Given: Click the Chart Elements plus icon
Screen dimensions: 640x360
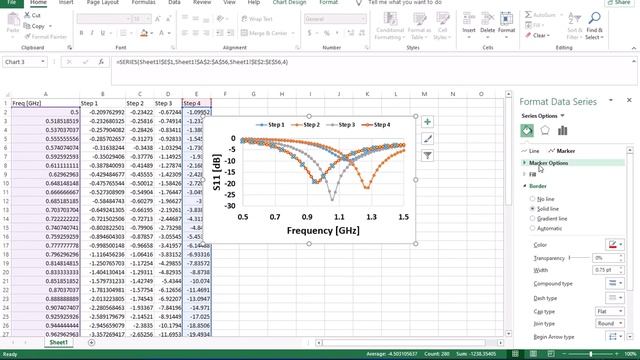Looking at the screenshot, I should [427, 122].
